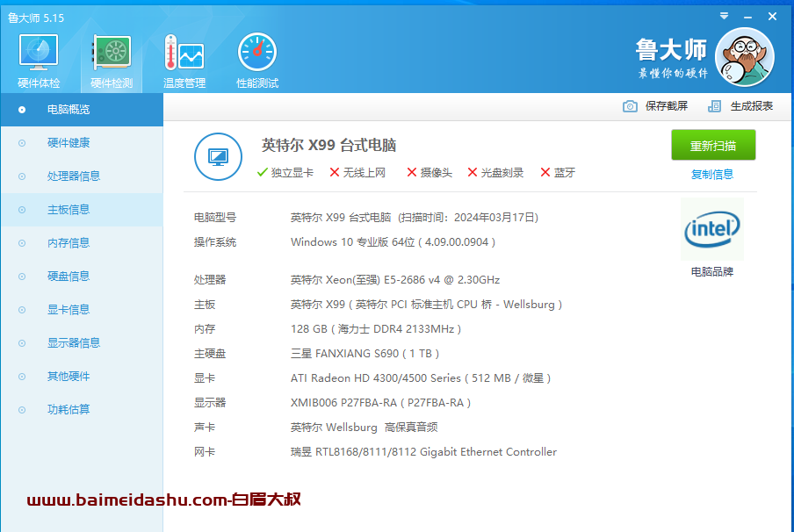Screen dimensions: 794x532
Task: Open 处理器信息 in the sidebar
Action: click(x=82, y=176)
